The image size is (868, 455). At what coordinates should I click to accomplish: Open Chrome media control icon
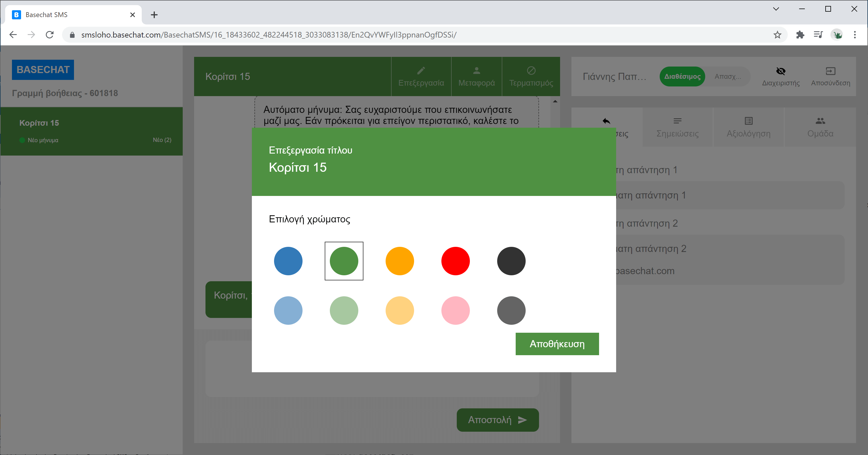pos(818,35)
